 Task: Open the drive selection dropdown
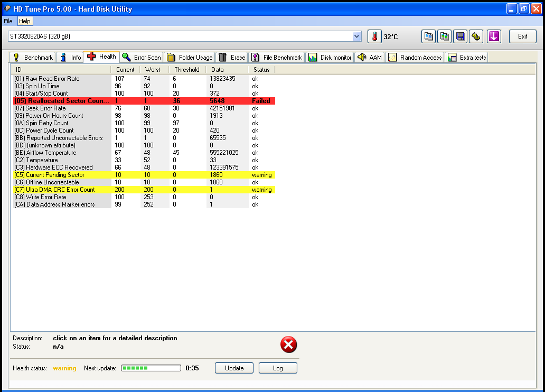point(356,36)
